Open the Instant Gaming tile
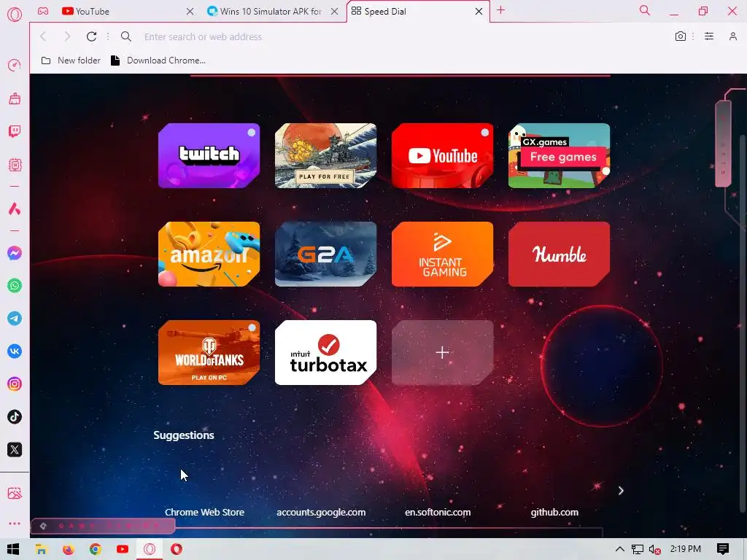 (x=443, y=254)
